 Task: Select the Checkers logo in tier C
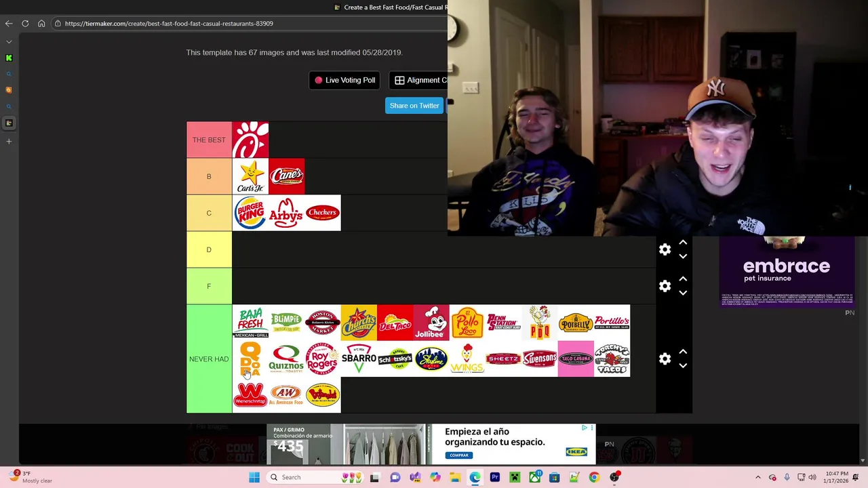click(x=323, y=213)
